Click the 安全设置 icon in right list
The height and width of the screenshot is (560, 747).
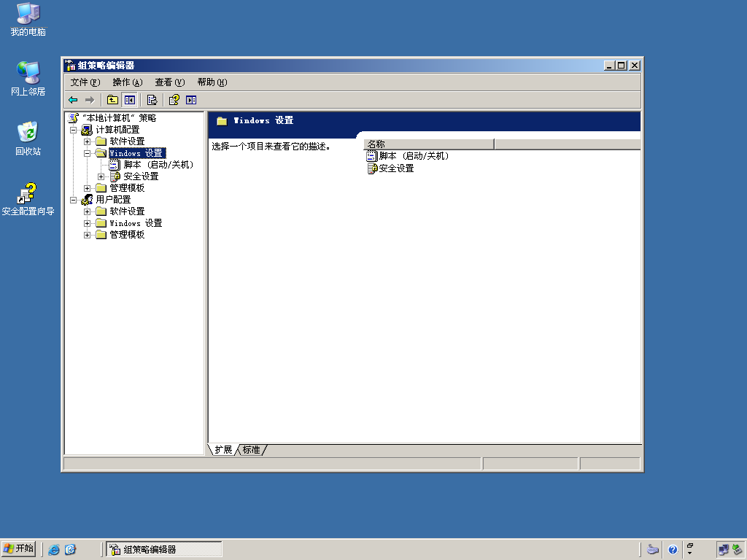372,168
